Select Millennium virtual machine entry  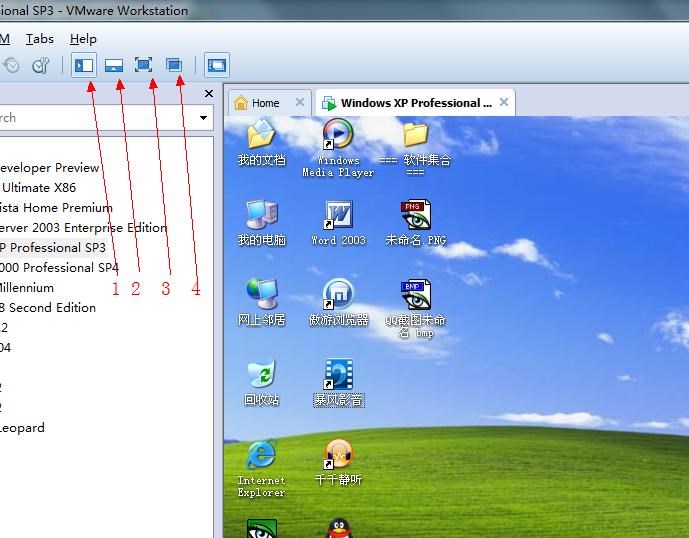pos(27,287)
